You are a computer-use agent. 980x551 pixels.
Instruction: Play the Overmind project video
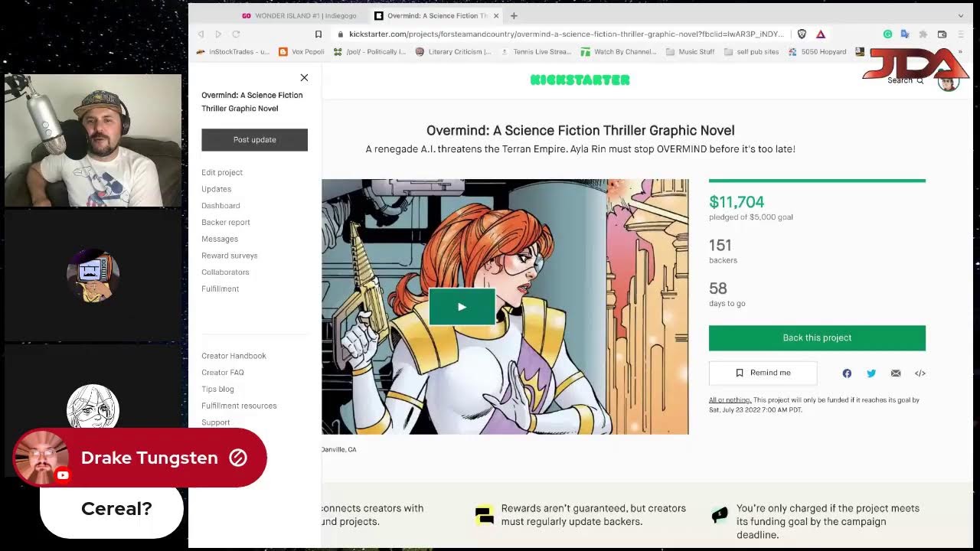click(x=462, y=307)
